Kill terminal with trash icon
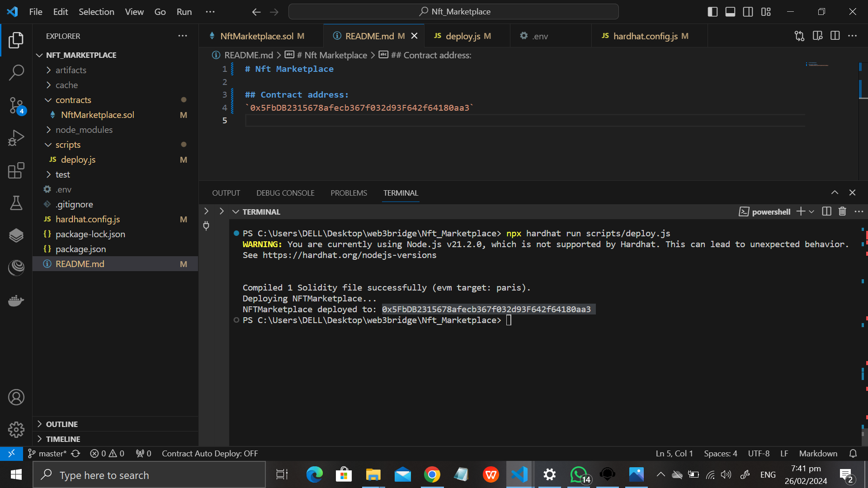 (x=842, y=211)
